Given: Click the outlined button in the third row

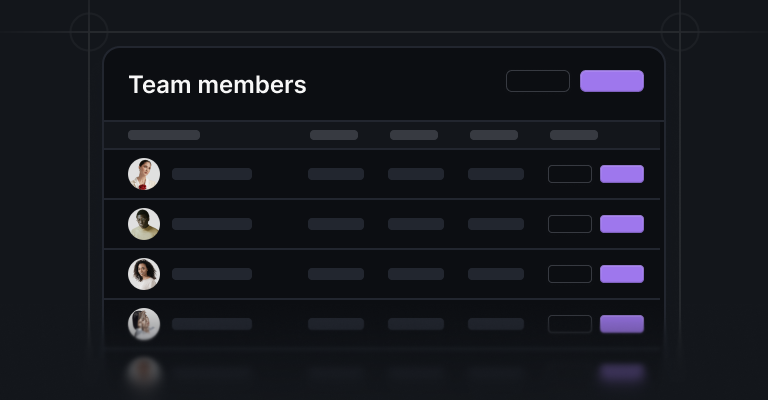Looking at the screenshot, I should click(x=570, y=274).
